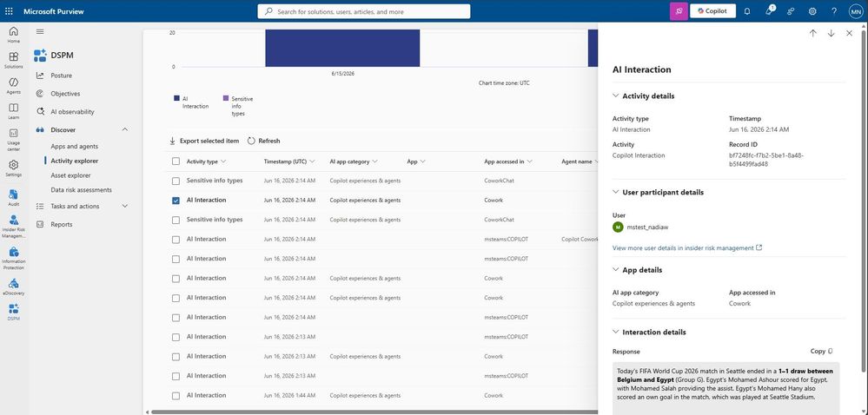Open Information Protection in the left rail
This screenshot has height=415, width=868.
pos(13,258)
